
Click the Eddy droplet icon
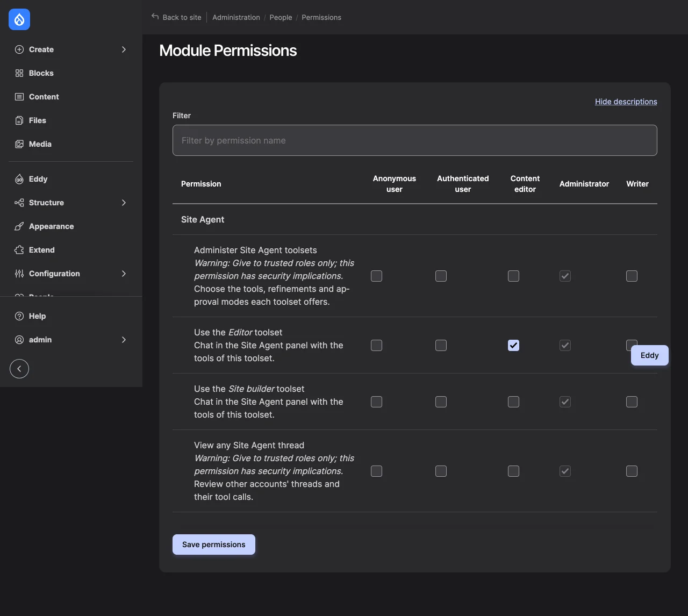click(x=19, y=179)
